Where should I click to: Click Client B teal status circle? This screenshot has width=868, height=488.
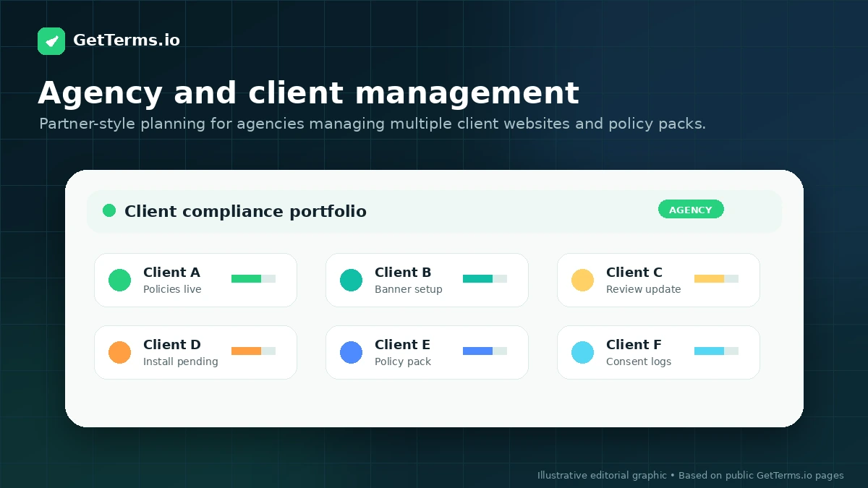[352, 280]
